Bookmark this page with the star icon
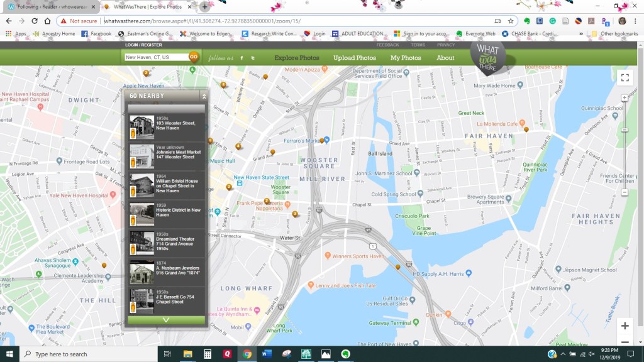This screenshot has height=362, width=644. [x=511, y=21]
